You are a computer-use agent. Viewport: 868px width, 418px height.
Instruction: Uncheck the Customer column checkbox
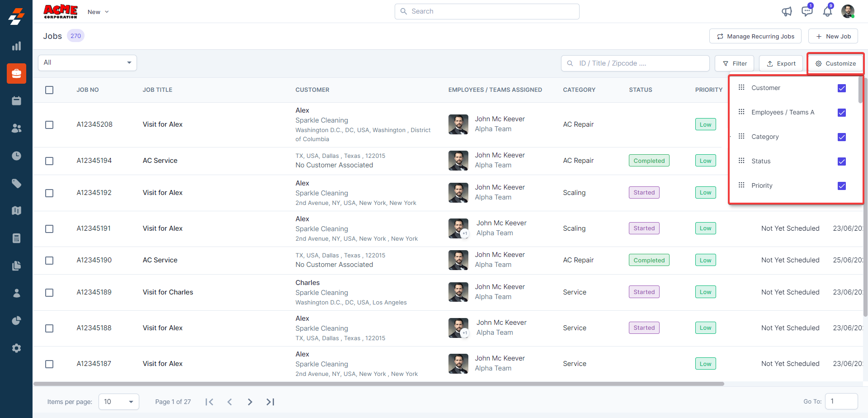tap(841, 88)
